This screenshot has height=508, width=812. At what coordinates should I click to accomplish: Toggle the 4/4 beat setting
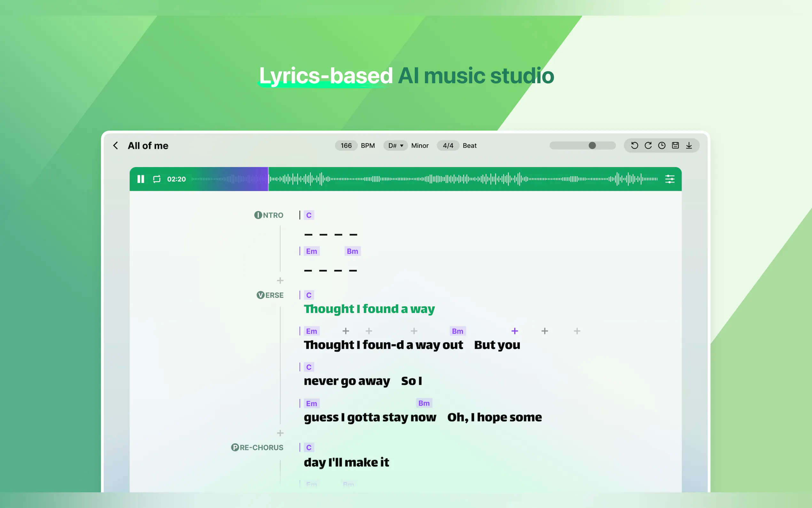[x=448, y=146]
